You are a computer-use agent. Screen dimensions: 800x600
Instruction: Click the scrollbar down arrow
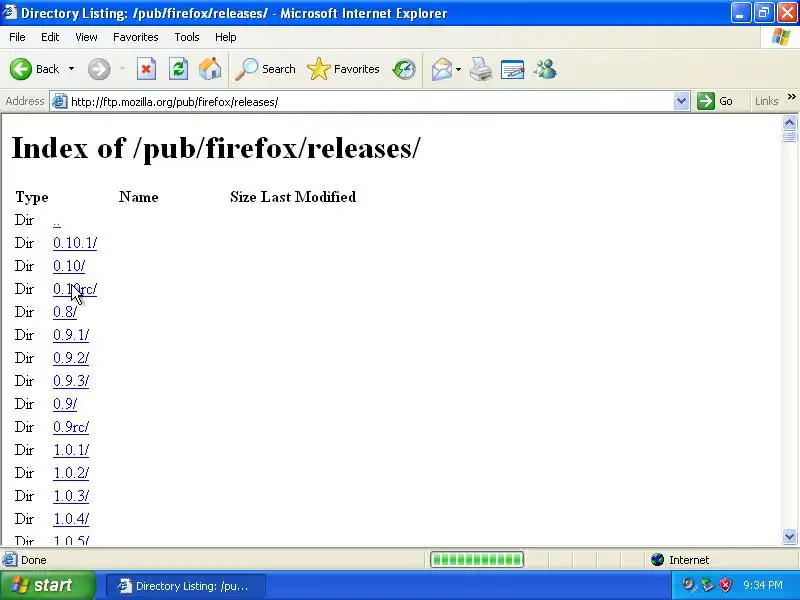pyautogui.click(x=789, y=536)
